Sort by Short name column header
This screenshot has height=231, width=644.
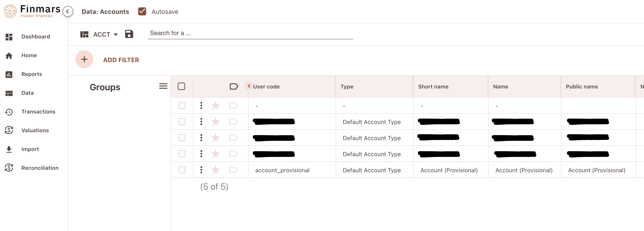433,87
